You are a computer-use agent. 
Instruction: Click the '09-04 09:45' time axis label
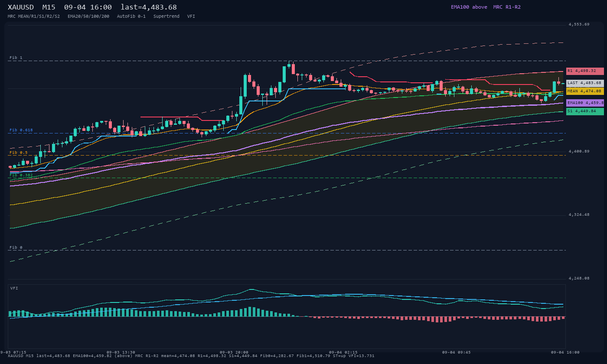[457, 352]
